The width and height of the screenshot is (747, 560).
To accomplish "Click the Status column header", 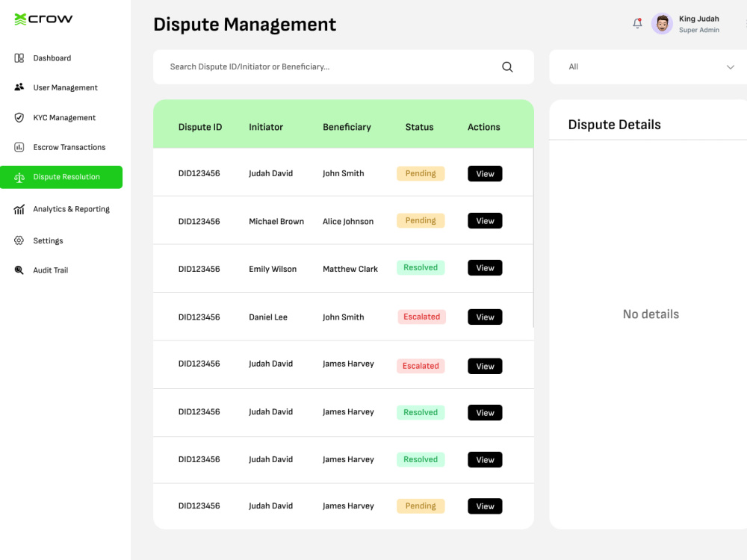I will (419, 127).
